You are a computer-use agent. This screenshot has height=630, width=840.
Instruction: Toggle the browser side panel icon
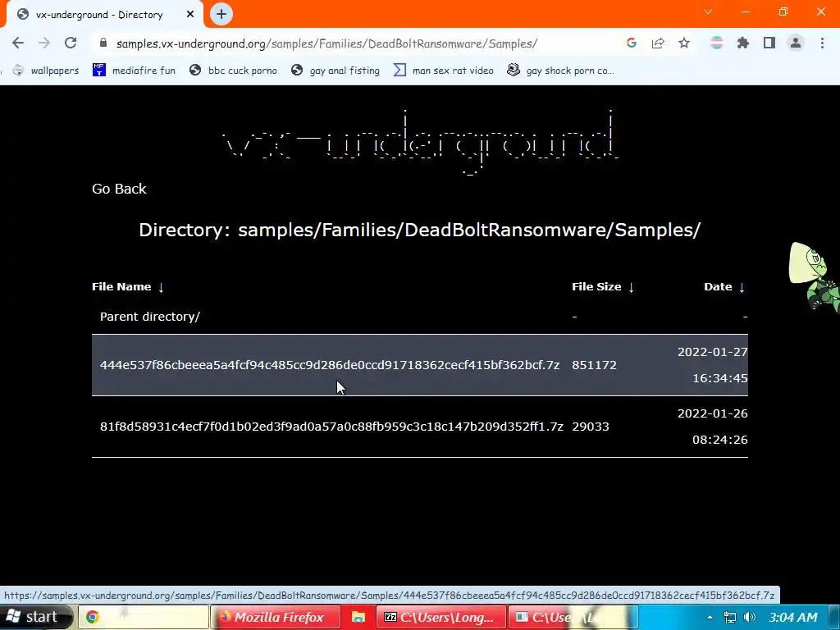pos(769,43)
